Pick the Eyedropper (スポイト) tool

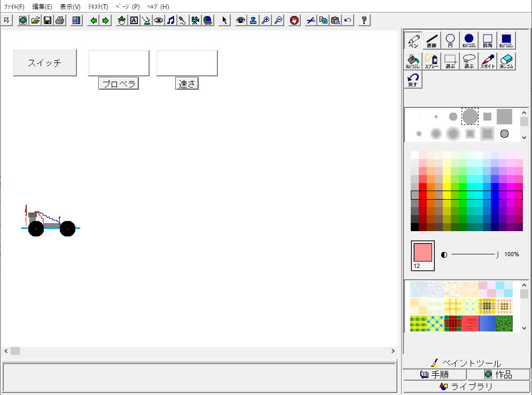click(x=487, y=61)
